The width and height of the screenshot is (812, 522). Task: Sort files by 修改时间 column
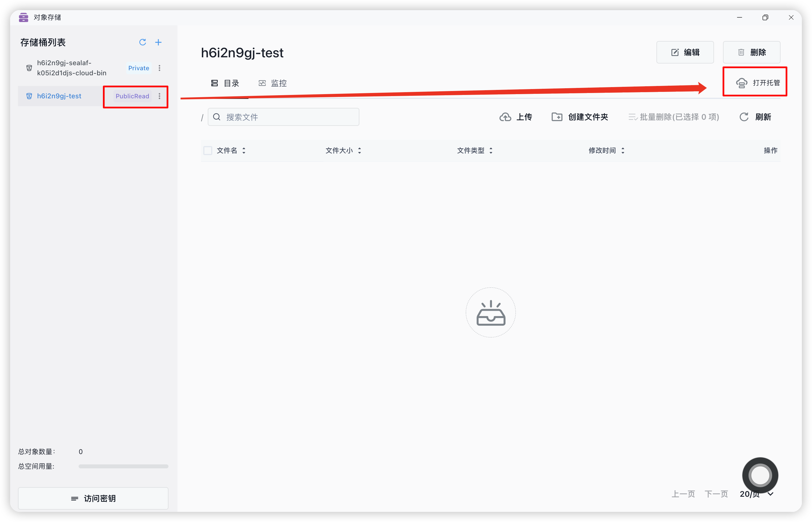623,151
